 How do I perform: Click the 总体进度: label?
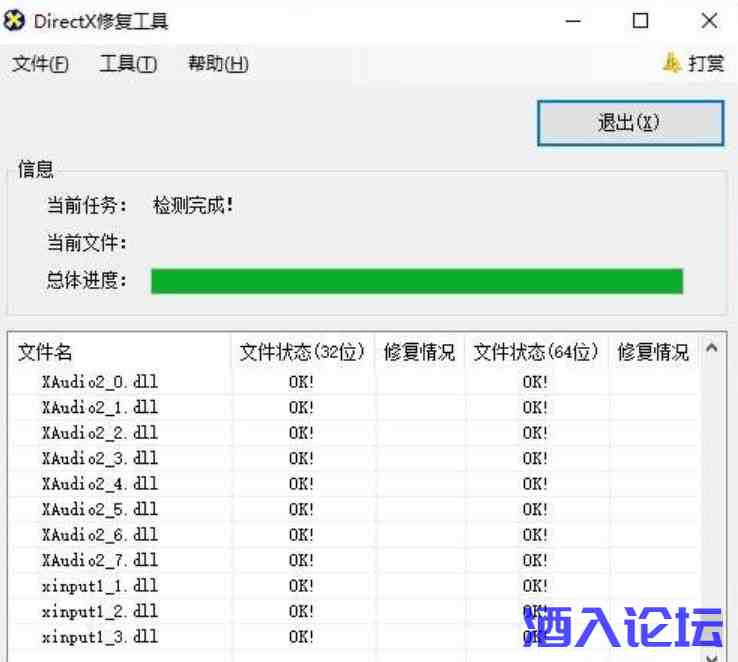pyautogui.click(x=87, y=280)
